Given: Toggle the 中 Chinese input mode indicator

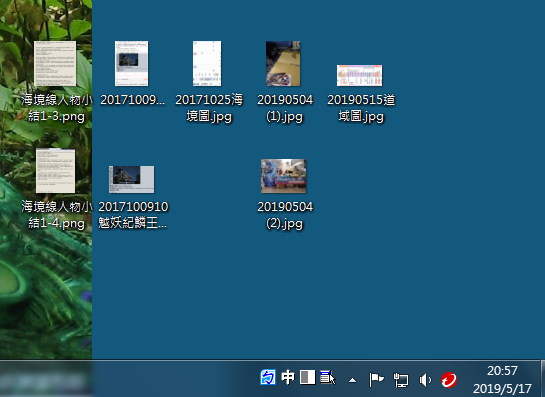Looking at the screenshot, I should 288,377.
